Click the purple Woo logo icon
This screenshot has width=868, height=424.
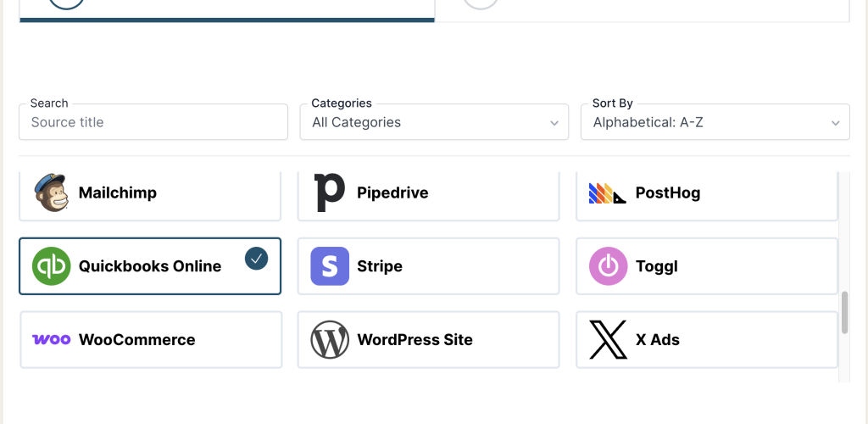[x=51, y=339]
